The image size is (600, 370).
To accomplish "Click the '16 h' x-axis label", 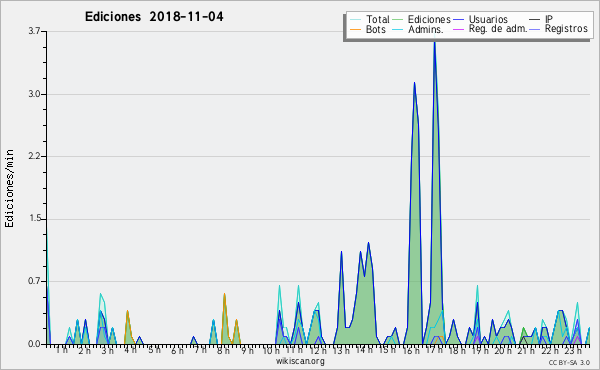I will click(x=411, y=350).
